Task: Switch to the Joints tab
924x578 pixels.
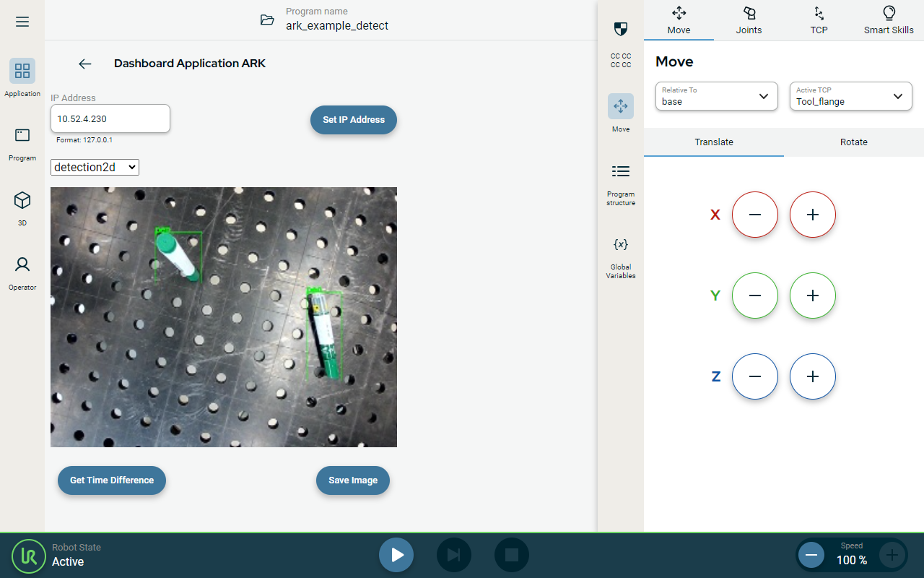Action: click(749, 20)
